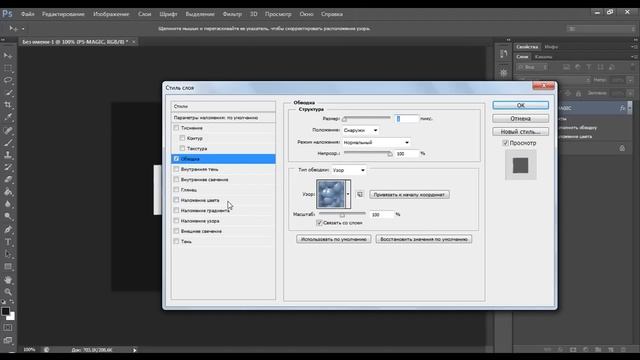Screen dimensions: 640x360
Task: Click the fx icon on the layer
Action: click(x=622, y=108)
